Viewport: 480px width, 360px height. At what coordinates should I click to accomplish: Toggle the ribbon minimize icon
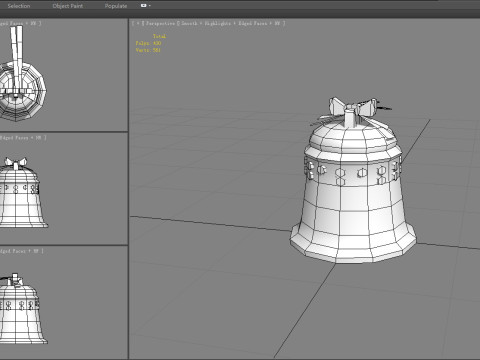144,6
